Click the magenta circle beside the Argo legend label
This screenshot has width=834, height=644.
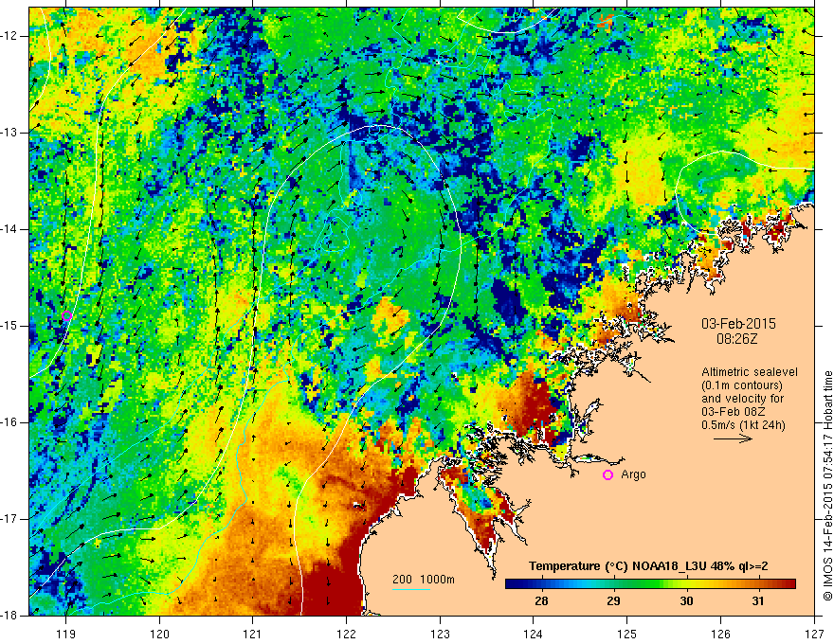[x=607, y=474]
